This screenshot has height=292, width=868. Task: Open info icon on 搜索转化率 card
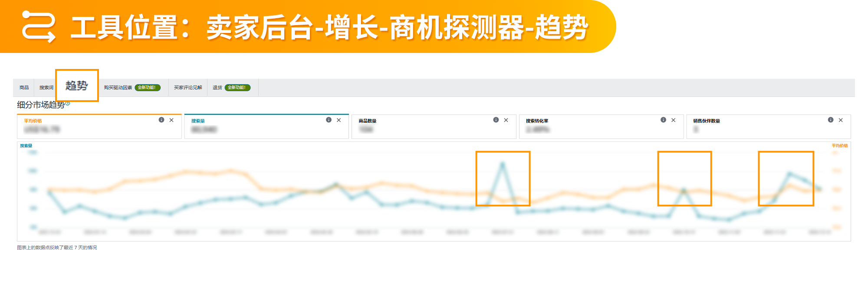(x=663, y=120)
